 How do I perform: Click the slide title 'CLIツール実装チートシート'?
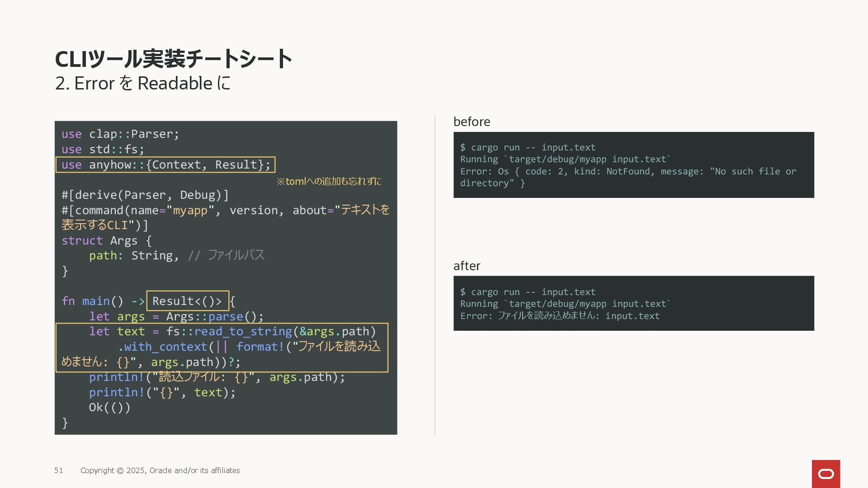point(174,59)
